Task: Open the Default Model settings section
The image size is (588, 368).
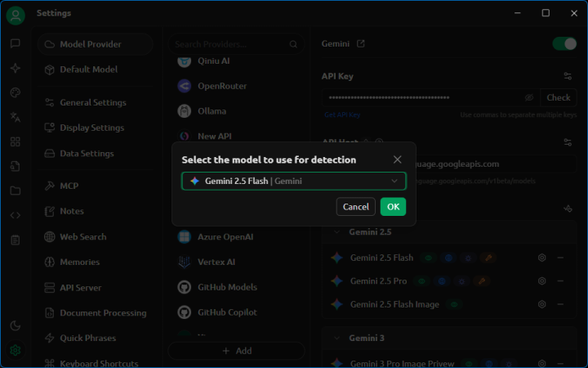Action: (88, 70)
